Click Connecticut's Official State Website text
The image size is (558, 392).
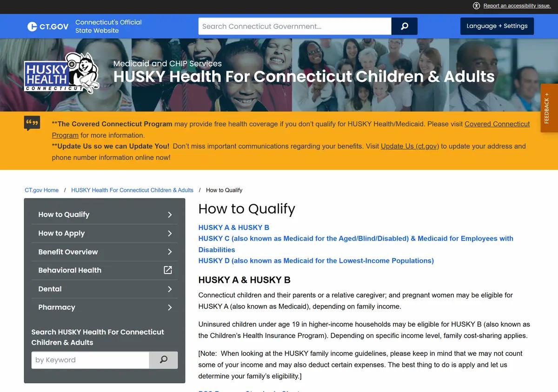108,26
